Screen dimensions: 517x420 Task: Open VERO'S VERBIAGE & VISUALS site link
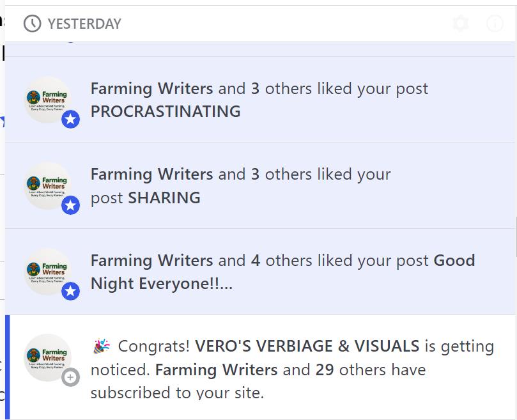307,346
